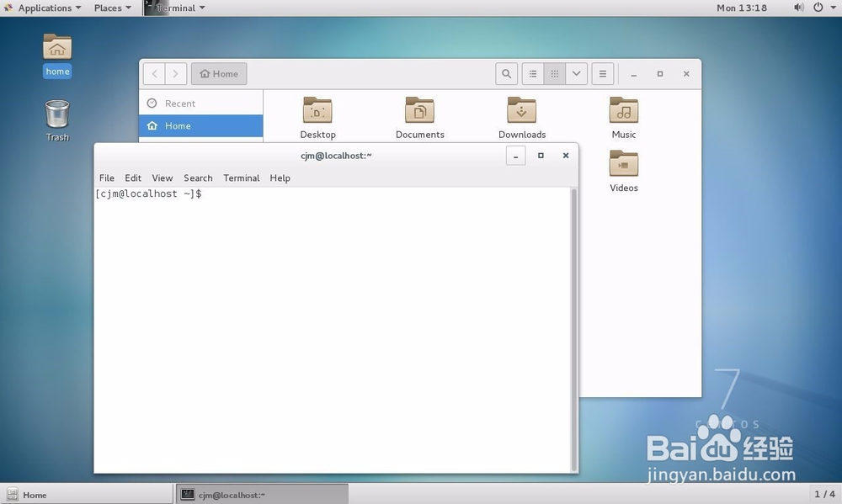Switch to cjm@localhost terminal in taskbar

[262, 495]
